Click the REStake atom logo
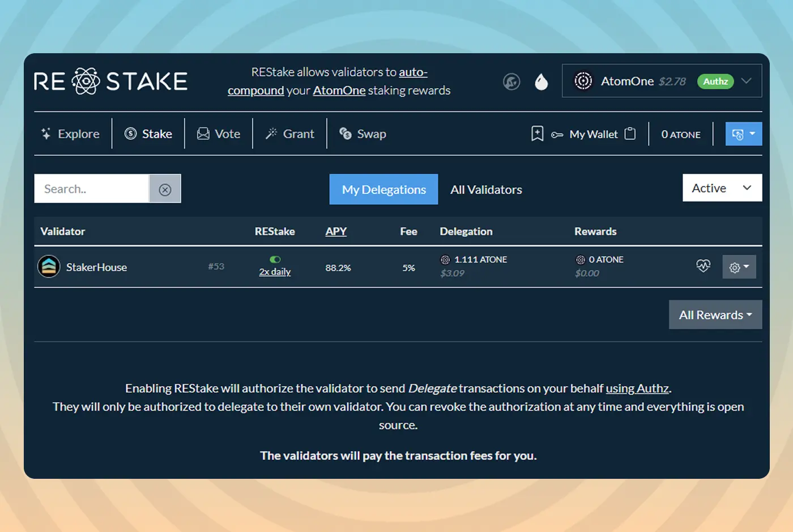Screen dimensions: 793x532 86,81
